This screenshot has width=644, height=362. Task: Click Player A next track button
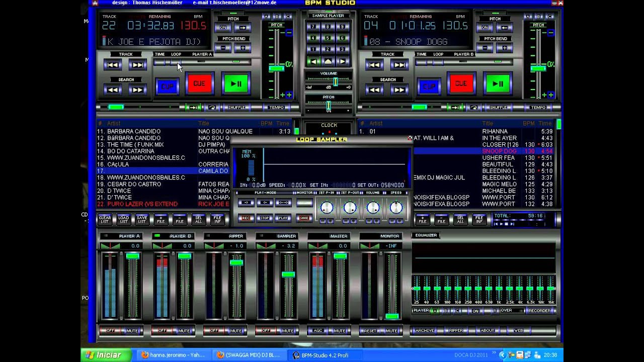point(137,65)
